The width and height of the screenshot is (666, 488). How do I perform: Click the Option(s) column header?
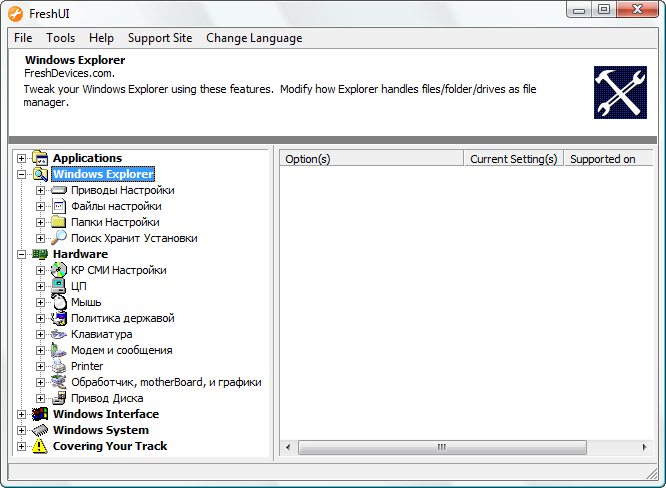[370, 159]
